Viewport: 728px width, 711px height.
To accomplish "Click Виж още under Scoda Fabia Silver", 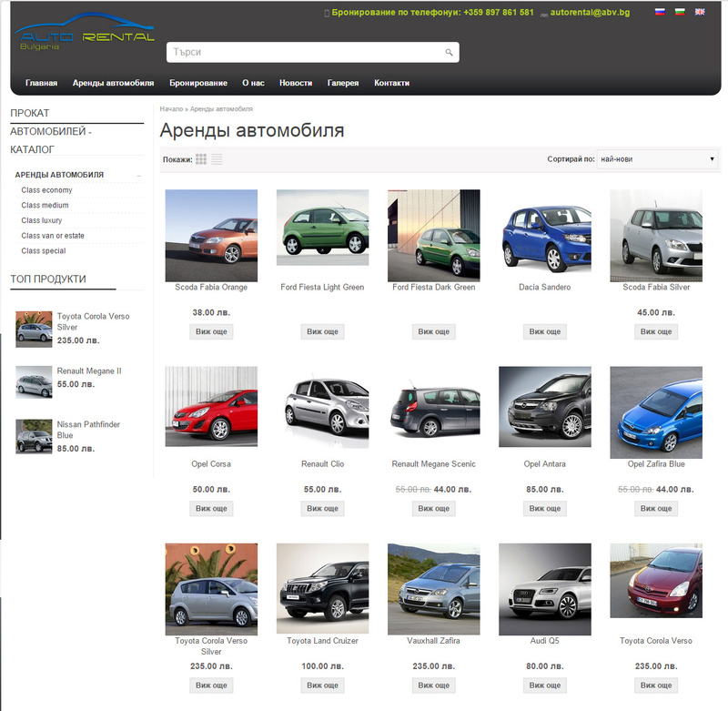I will point(656,331).
